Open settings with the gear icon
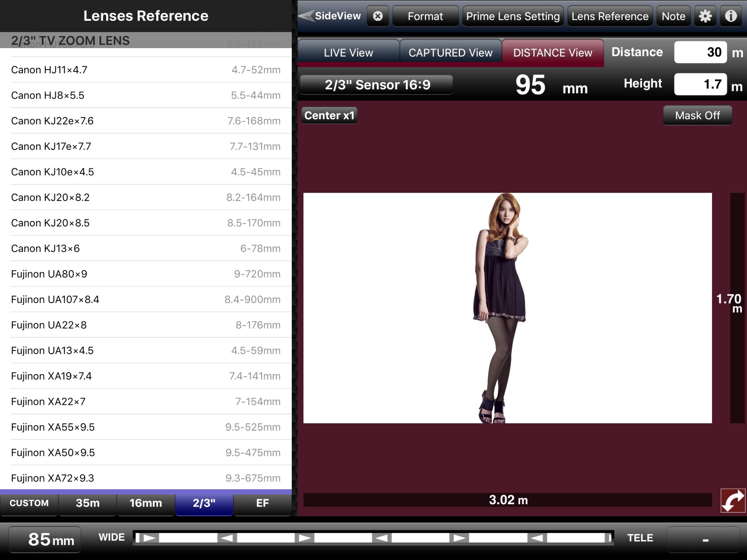Image resolution: width=747 pixels, height=560 pixels. point(705,16)
